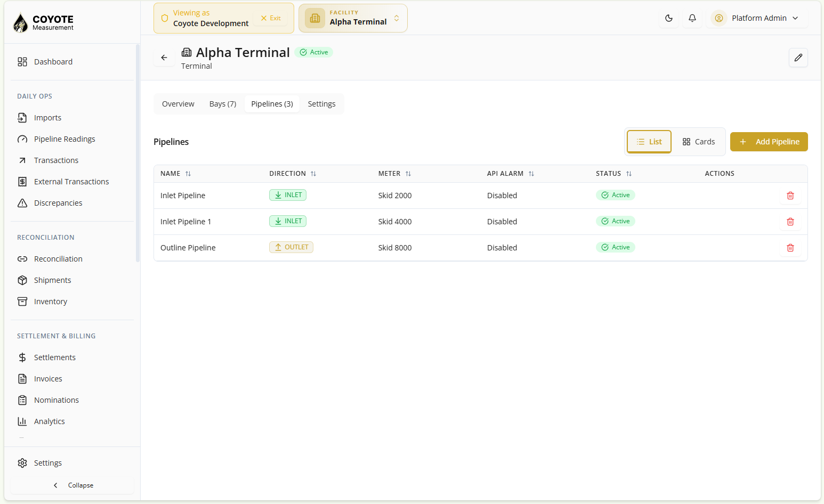Open Inventory page
Viewport: 824px width, 504px height.
point(72,302)
